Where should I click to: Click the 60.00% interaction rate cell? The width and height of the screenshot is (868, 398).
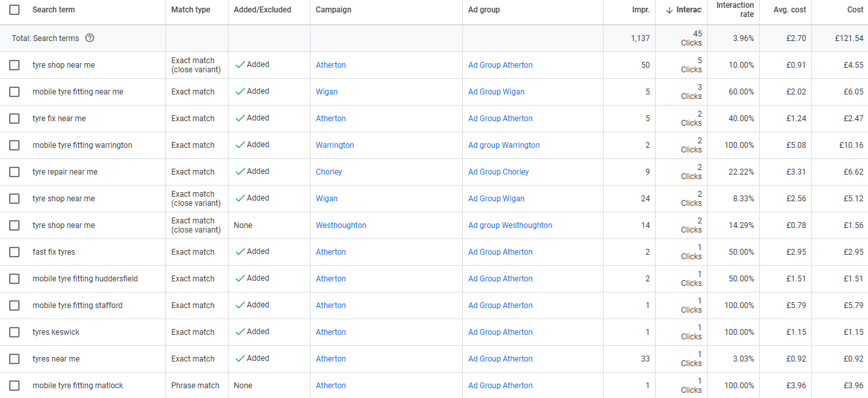741,92
